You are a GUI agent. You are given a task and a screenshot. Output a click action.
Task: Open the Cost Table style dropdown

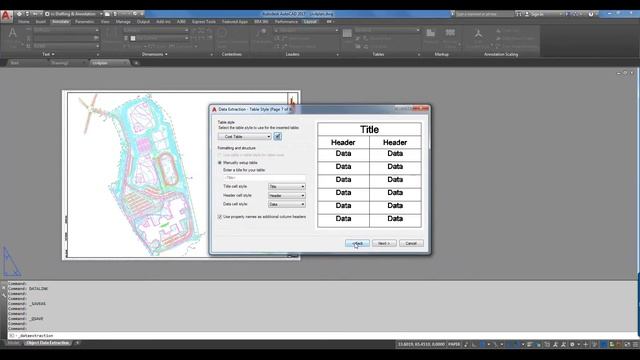tap(244, 136)
